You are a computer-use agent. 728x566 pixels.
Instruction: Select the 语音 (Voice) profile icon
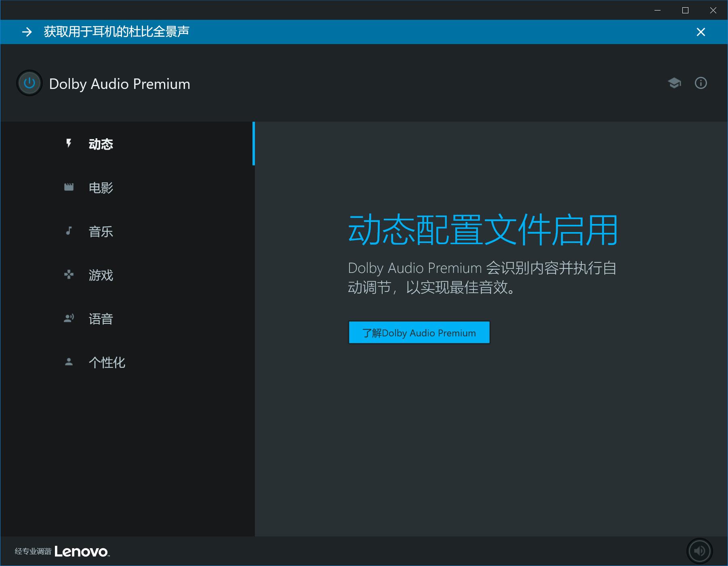point(69,318)
